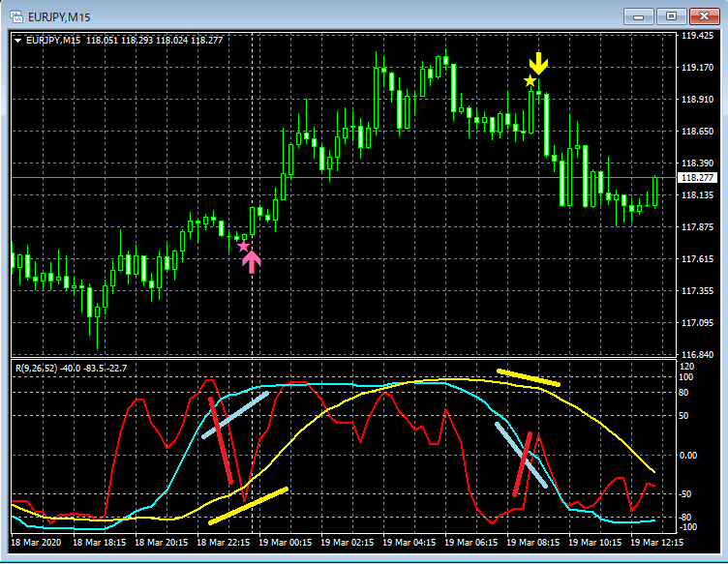Click the 19 Mar 04:15 time label

click(409, 542)
